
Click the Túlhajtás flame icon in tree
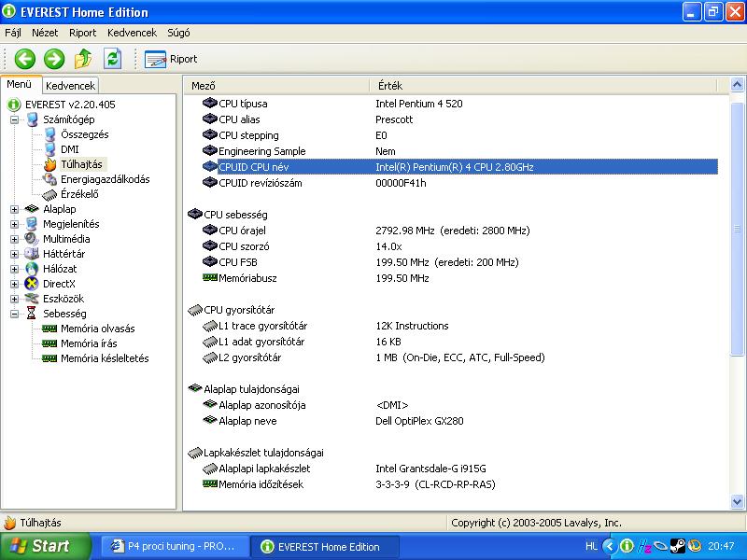pyautogui.click(x=50, y=164)
